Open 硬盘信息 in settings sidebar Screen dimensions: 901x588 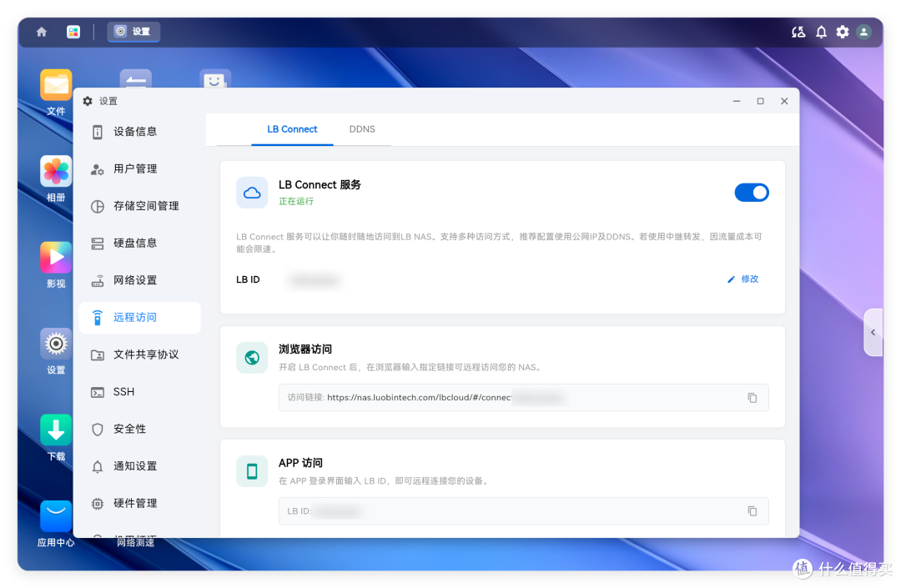[140, 243]
